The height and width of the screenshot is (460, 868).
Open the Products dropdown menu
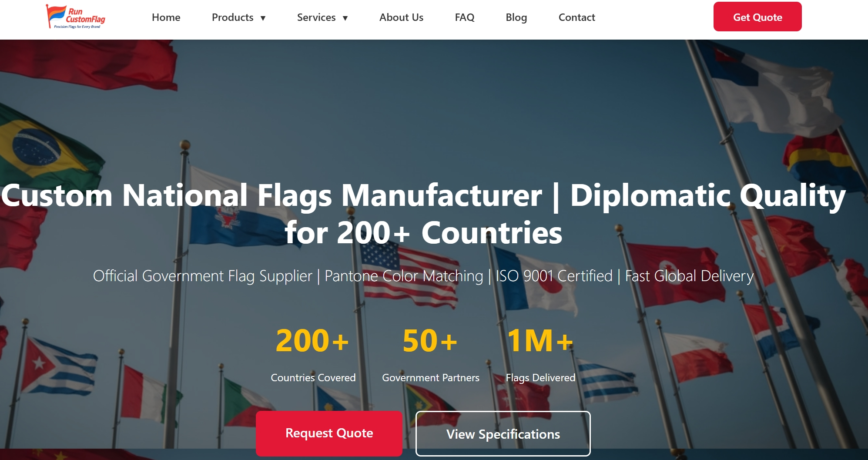click(233, 17)
